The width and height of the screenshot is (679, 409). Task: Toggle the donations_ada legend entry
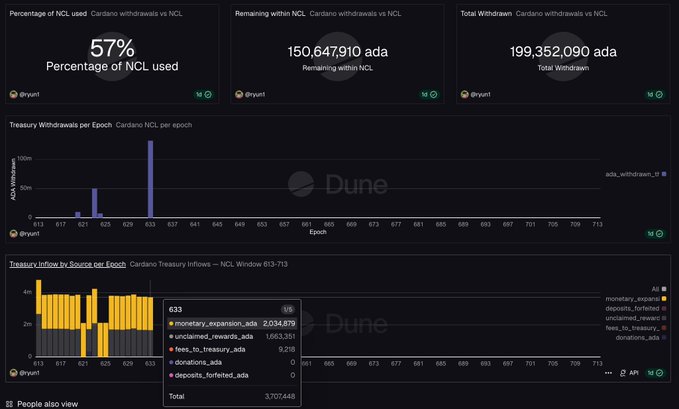coord(641,338)
